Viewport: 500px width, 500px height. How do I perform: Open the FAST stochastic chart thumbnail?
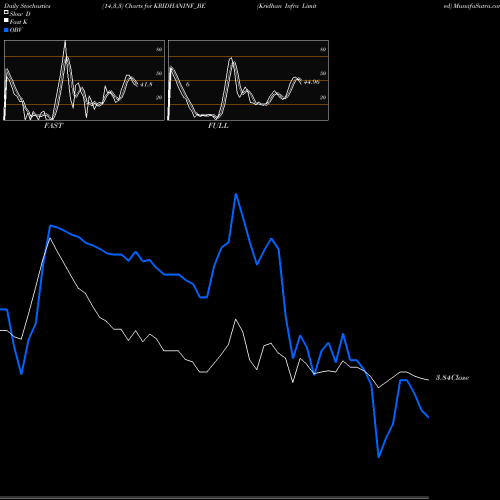click(x=84, y=80)
